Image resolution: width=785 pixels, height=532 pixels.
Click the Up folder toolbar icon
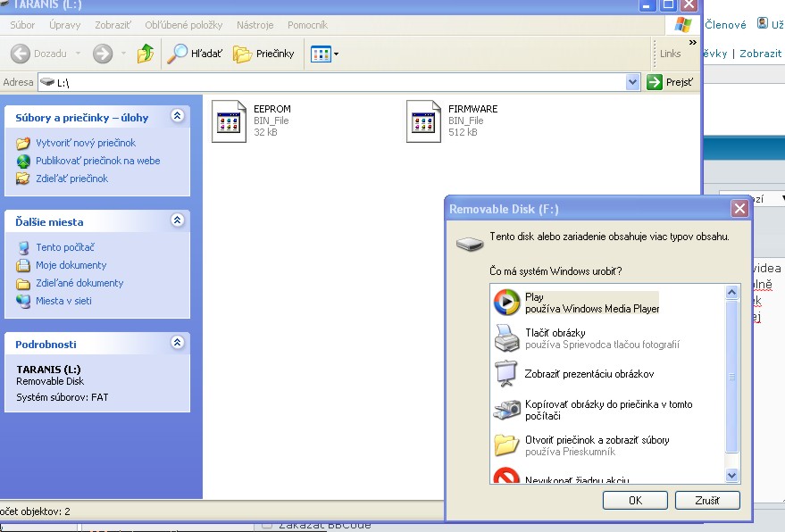[x=146, y=54]
